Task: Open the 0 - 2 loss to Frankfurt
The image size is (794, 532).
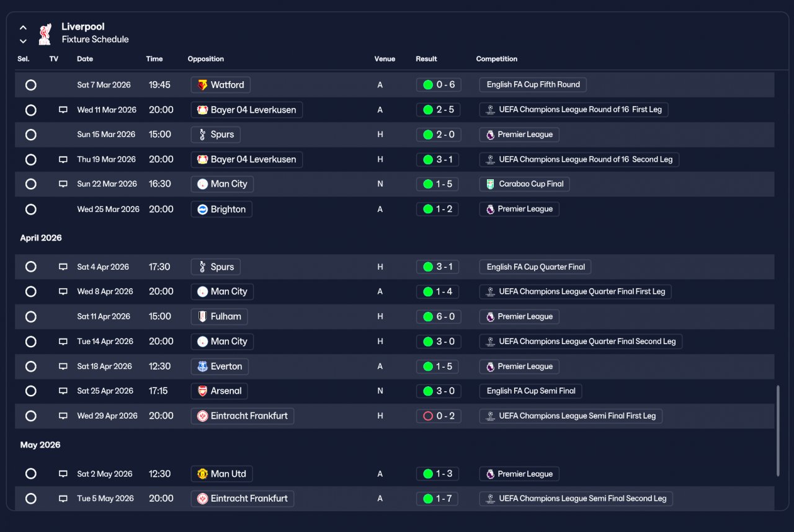Action: click(439, 416)
